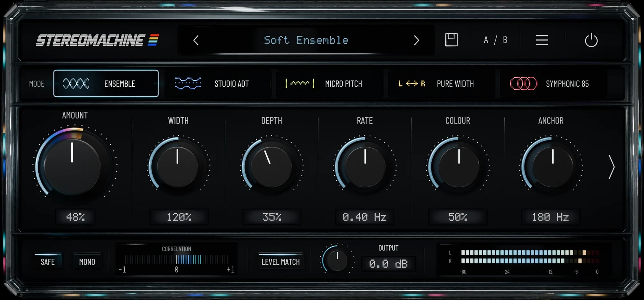The height and width of the screenshot is (300, 644).
Task: Click the 35% depth value field
Action: (x=272, y=217)
